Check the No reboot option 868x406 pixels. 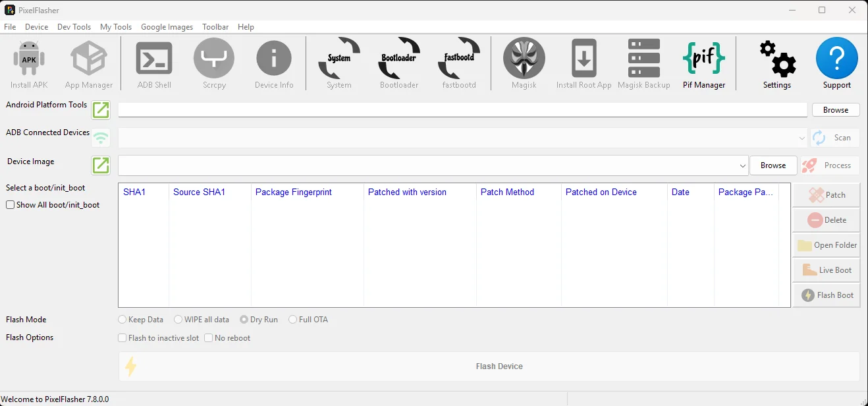click(208, 338)
